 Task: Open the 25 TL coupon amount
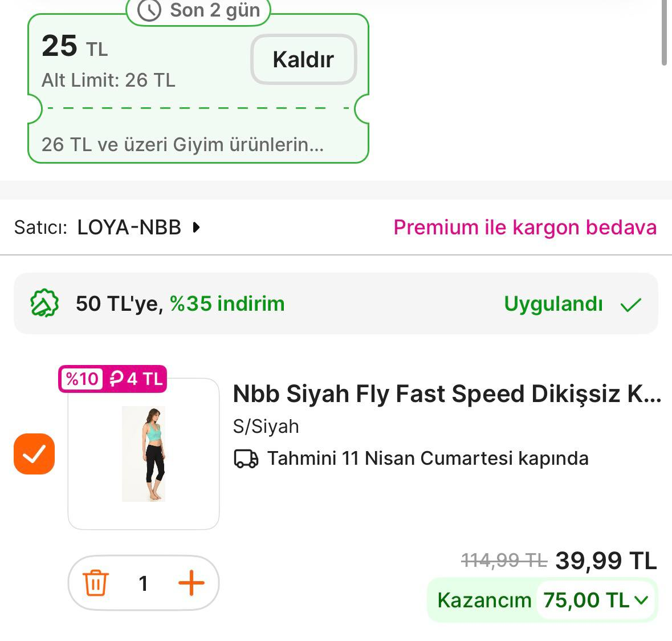pos(75,47)
